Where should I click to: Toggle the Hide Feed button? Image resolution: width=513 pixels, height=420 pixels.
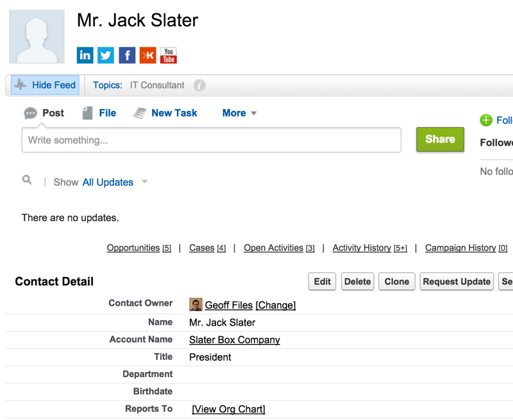pos(45,85)
